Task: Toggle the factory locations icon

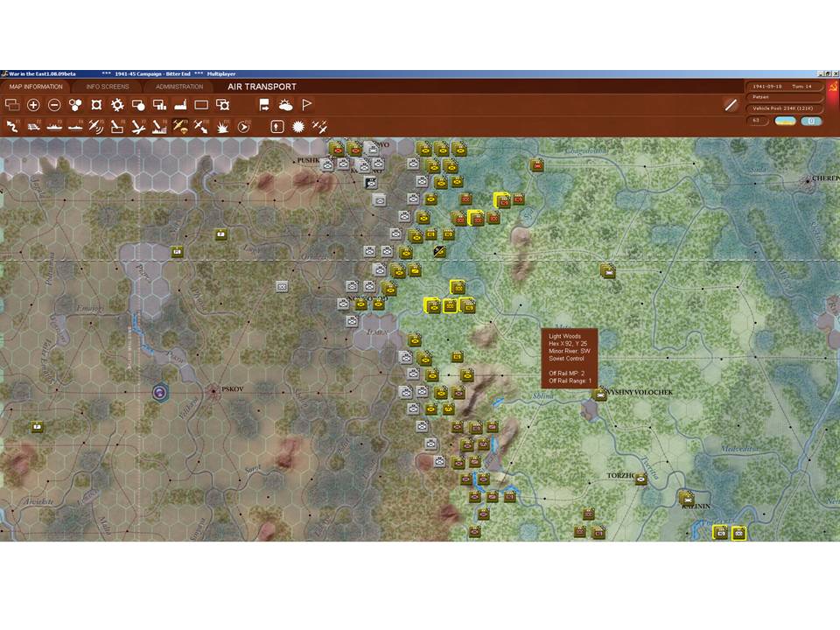Action: [x=180, y=105]
